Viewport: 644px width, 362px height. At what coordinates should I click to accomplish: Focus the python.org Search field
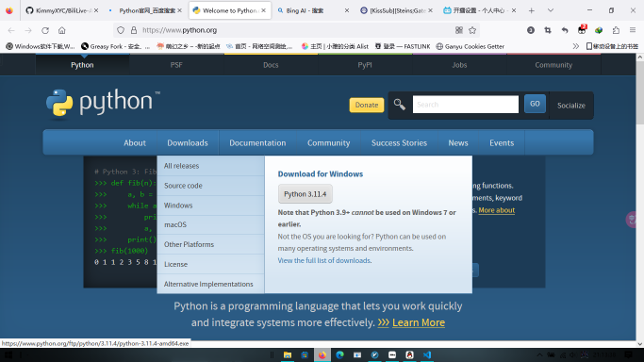[466, 105]
